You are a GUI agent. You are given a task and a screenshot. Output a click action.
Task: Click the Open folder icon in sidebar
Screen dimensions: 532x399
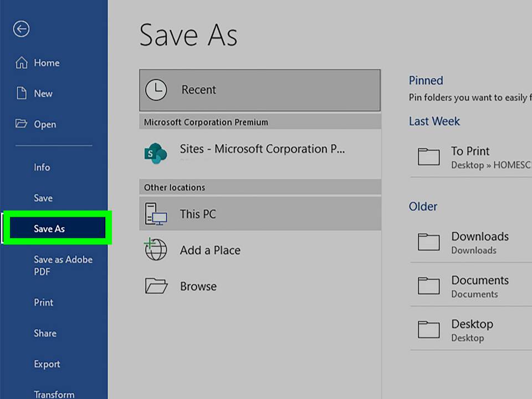click(22, 124)
